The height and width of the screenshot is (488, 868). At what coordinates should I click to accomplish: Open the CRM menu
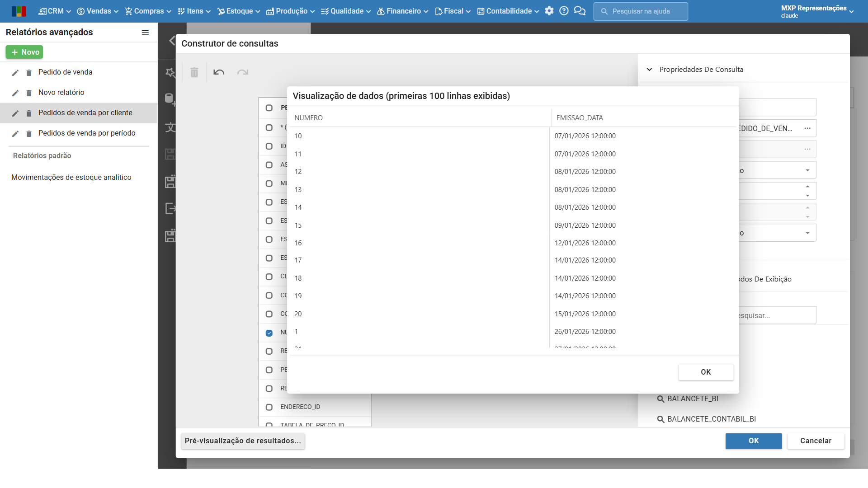(x=55, y=11)
